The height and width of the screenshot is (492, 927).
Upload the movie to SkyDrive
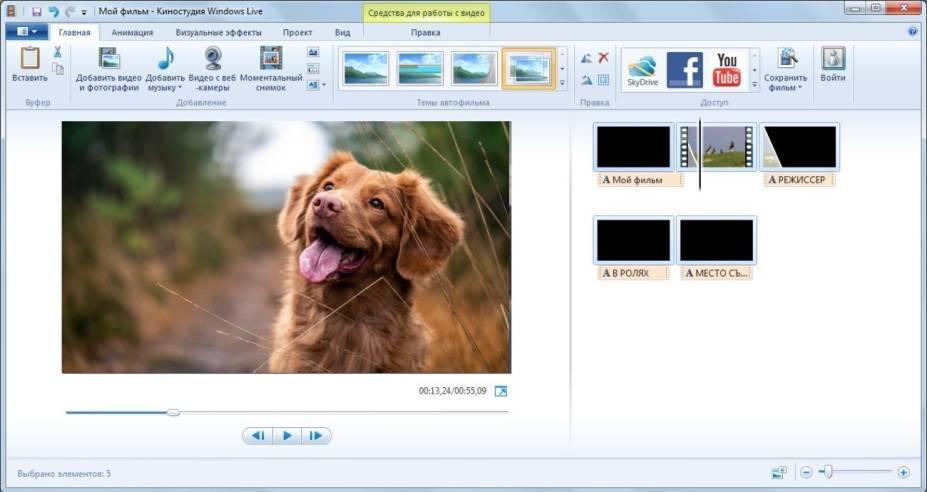tap(641, 69)
